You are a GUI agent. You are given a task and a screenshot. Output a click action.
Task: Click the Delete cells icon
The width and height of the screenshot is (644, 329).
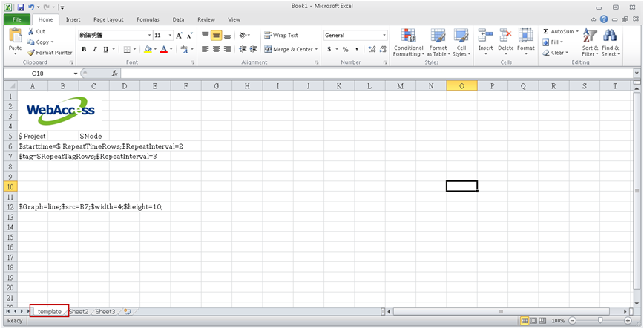[506, 36]
